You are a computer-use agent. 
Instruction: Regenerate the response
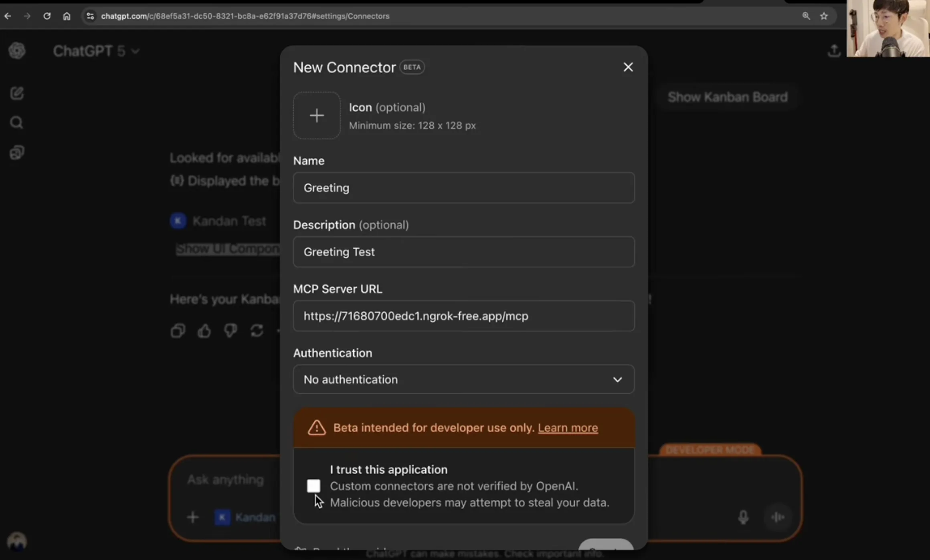pos(257,331)
